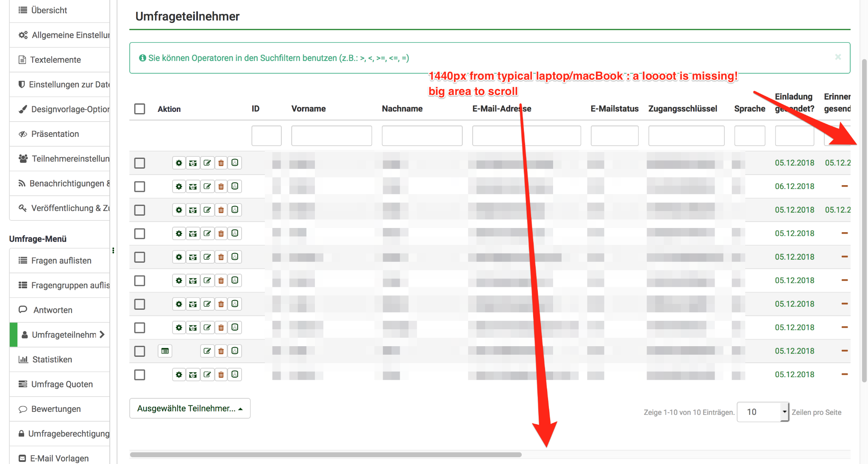Image resolution: width=868 pixels, height=464 pixels.
Task: Gear icon in the row invited 06.12.2018
Action: tap(179, 186)
